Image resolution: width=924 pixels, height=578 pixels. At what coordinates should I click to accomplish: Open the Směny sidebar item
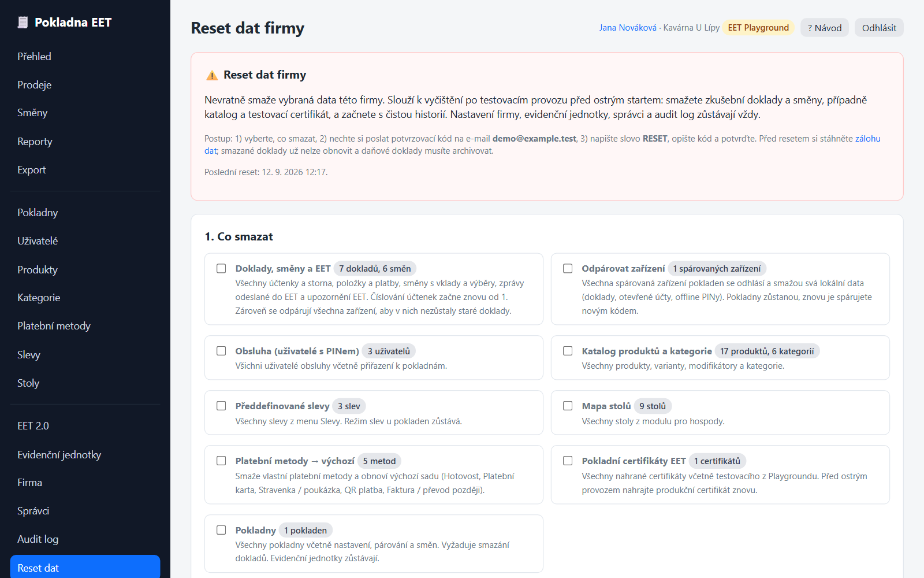pos(85,113)
